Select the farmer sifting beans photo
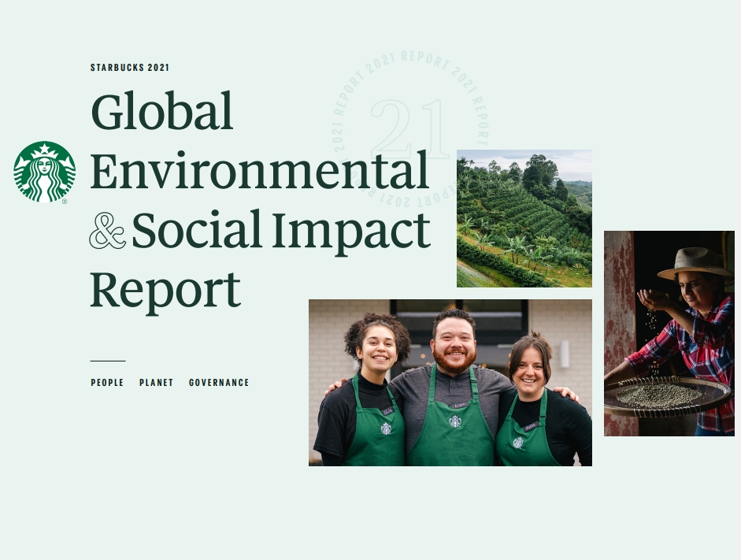This screenshot has height=560, width=741. point(669,333)
